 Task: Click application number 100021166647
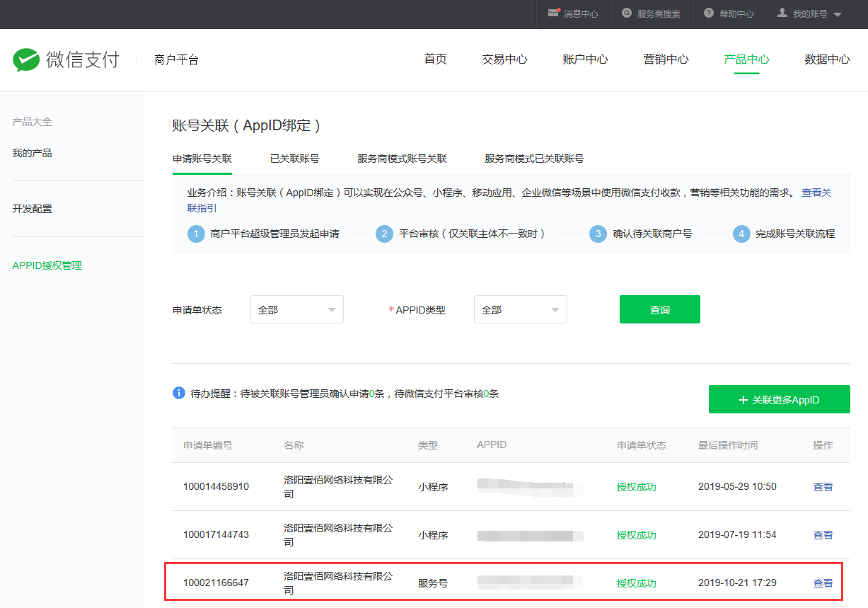click(216, 583)
